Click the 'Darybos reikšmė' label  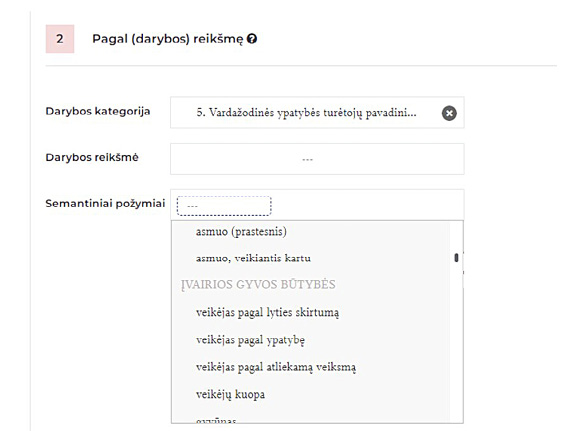coord(92,157)
